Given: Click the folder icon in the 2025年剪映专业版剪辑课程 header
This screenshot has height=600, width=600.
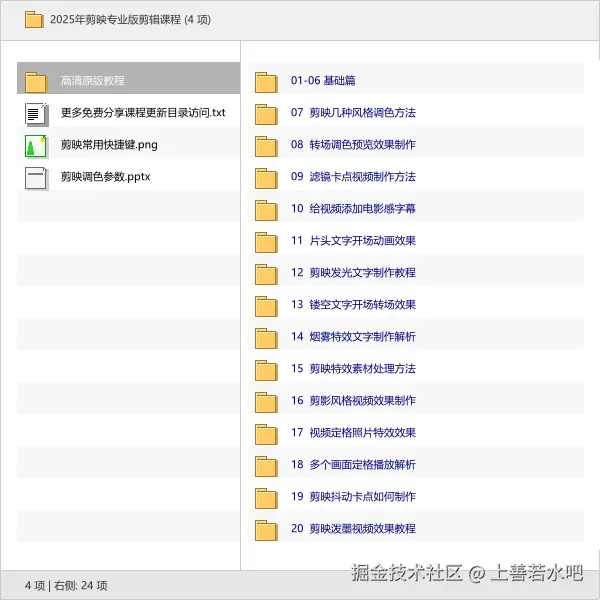Looking at the screenshot, I should [34, 20].
